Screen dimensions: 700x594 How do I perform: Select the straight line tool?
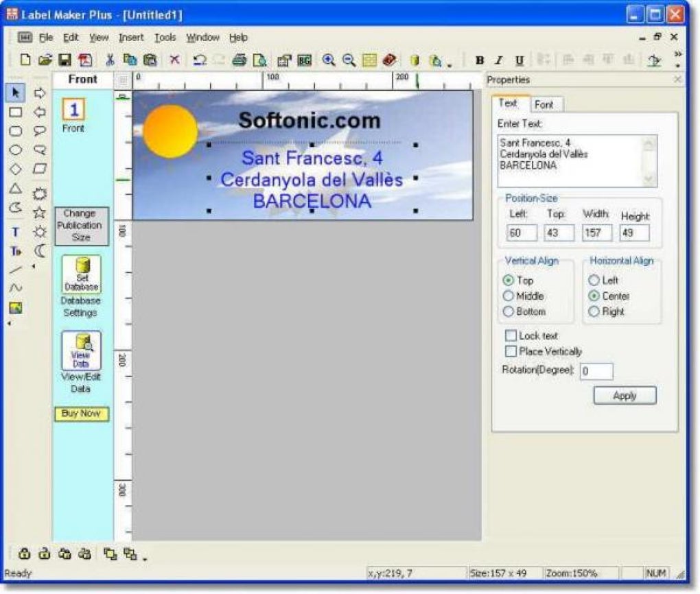[16, 270]
